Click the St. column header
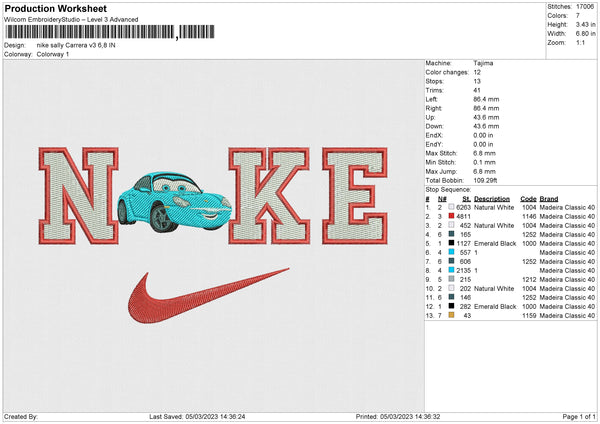The image size is (600, 424). pos(466,199)
